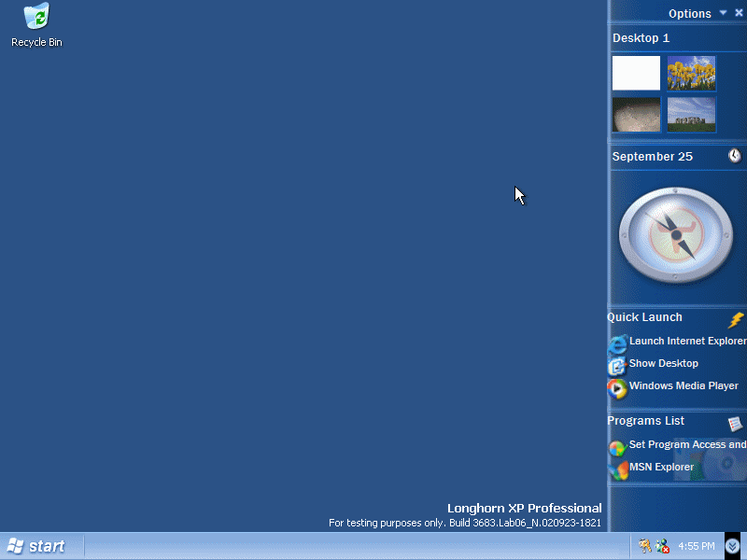
Task: Select the yellow tulips desktop thumbnail
Action: (691, 73)
